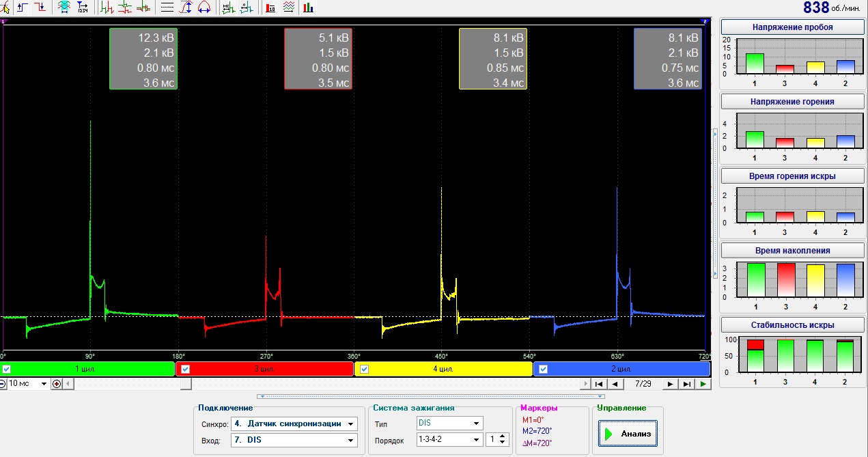This screenshot has height=457, width=868.
Task: Zoom in time scale with plus icon
Action: pyautogui.click(x=57, y=384)
